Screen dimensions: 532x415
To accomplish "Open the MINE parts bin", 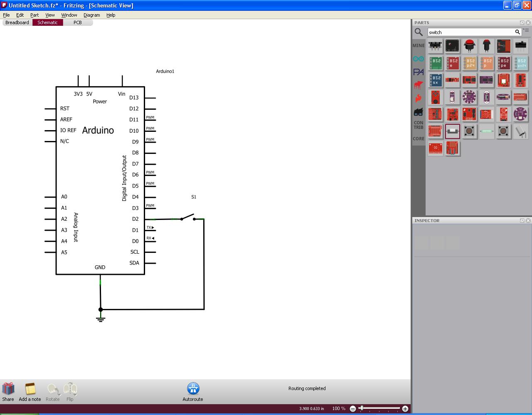I will tap(419, 46).
